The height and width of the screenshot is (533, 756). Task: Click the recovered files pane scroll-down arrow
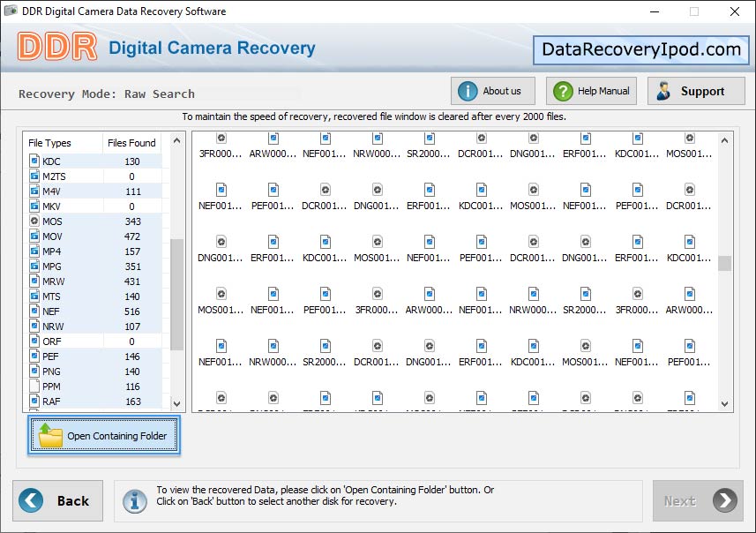(724, 404)
